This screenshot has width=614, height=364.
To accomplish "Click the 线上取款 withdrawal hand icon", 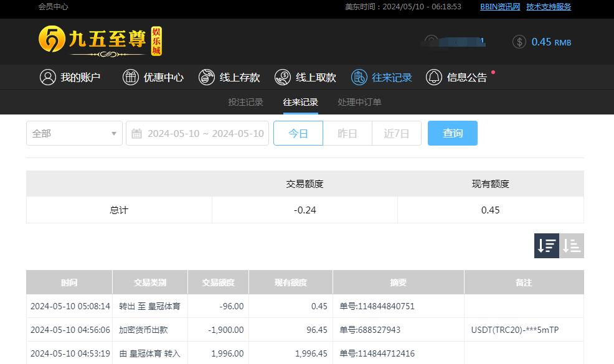I will click(283, 77).
